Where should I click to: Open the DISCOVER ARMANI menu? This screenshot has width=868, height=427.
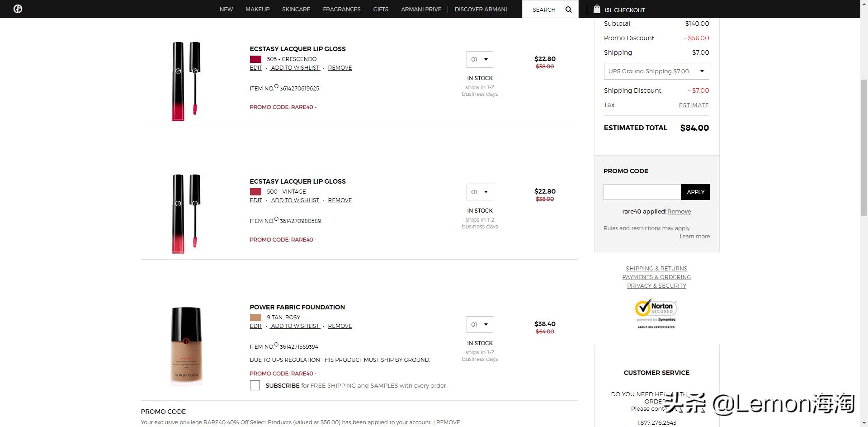click(x=481, y=9)
